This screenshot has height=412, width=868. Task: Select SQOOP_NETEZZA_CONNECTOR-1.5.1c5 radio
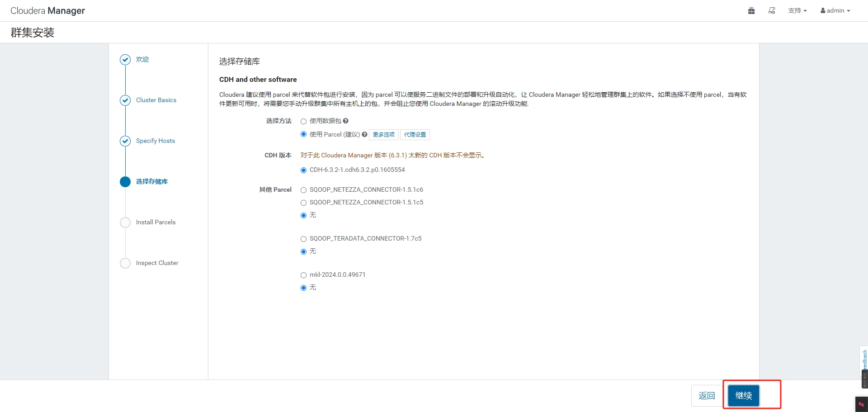point(304,203)
